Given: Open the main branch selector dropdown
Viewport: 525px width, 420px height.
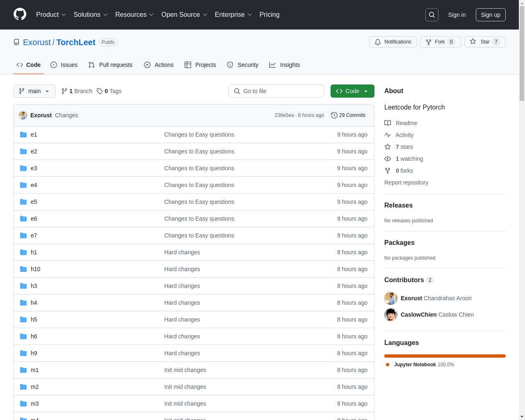Looking at the screenshot, I should [34, 91].
